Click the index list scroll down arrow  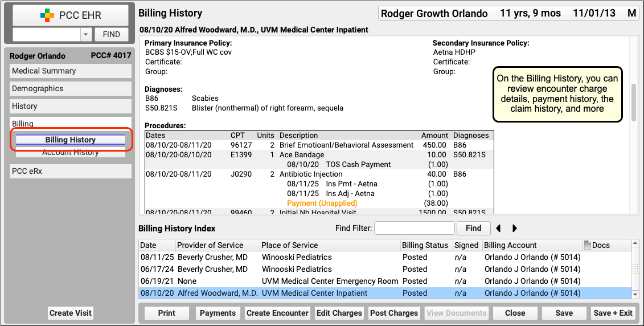635,294
